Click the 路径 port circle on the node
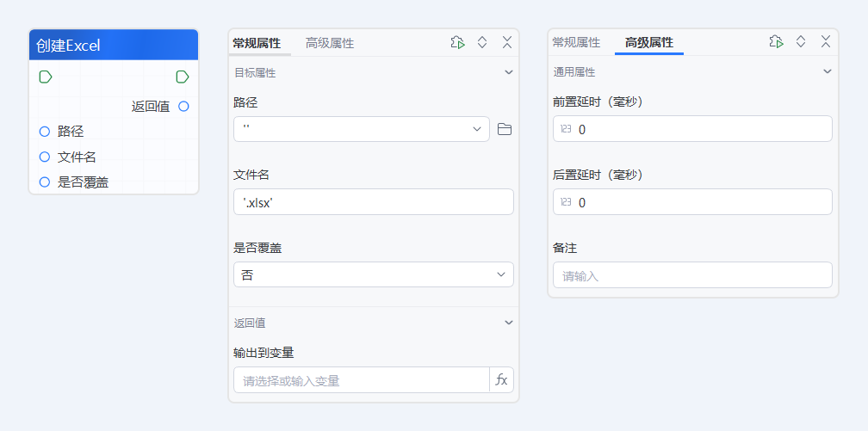 pyautogui.click(x=45, y=132)
